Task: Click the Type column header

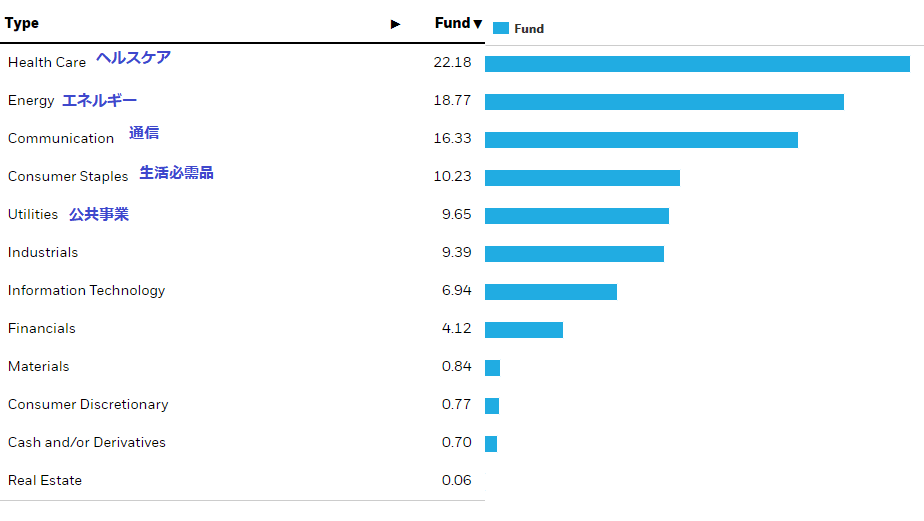Action: (22, 24)
